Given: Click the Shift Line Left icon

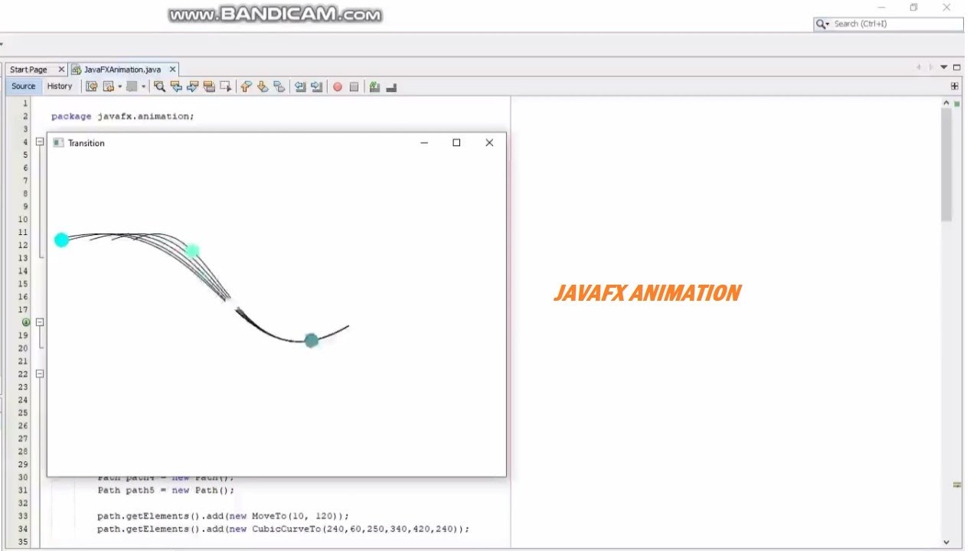Looking at the screenshot, I should click(300, 86).
